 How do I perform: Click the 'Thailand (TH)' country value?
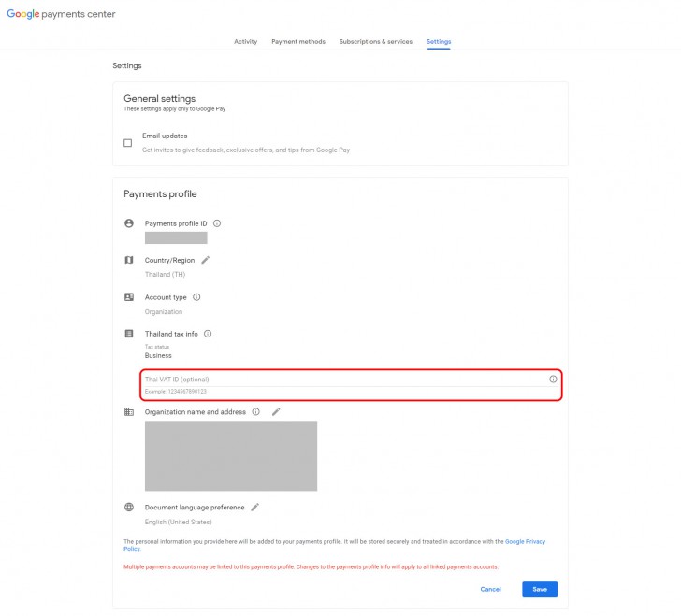click(x=165, y=275)
